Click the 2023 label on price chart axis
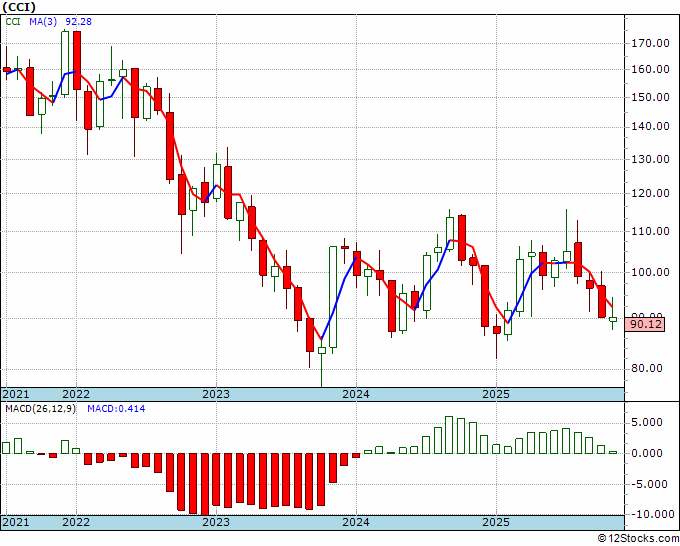The width and height of the screenshot is (680, 546). (x=216, y=394)
